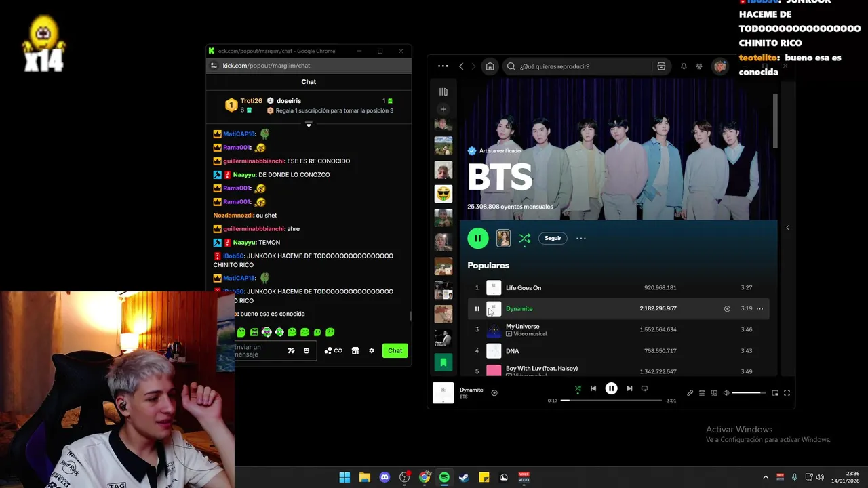Select the My Universe track
Screen dimensions: 868x488
[522, 326]
